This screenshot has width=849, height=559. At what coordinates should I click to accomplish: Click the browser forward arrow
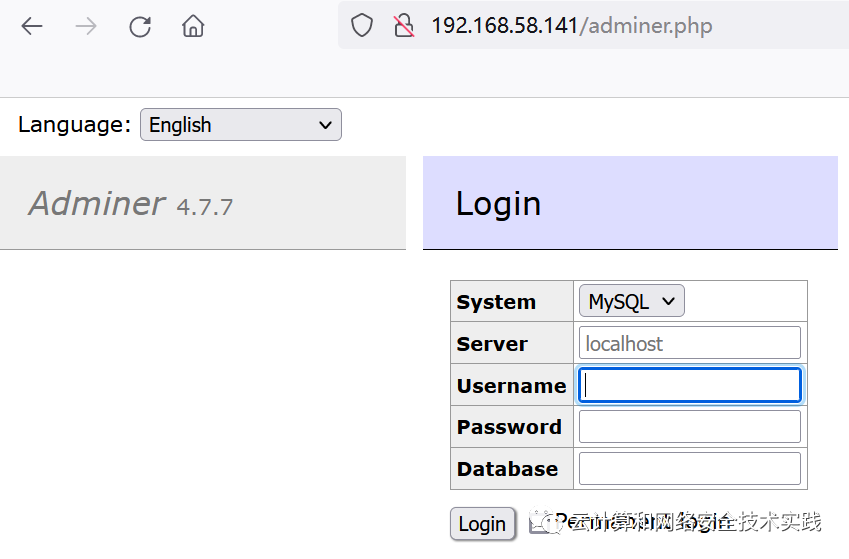(x=86, y=26)
